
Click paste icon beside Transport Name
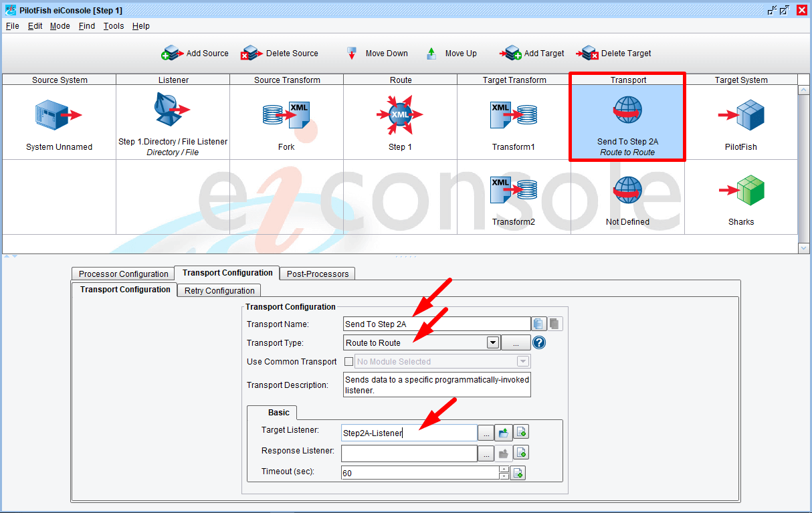click(554, 324)
